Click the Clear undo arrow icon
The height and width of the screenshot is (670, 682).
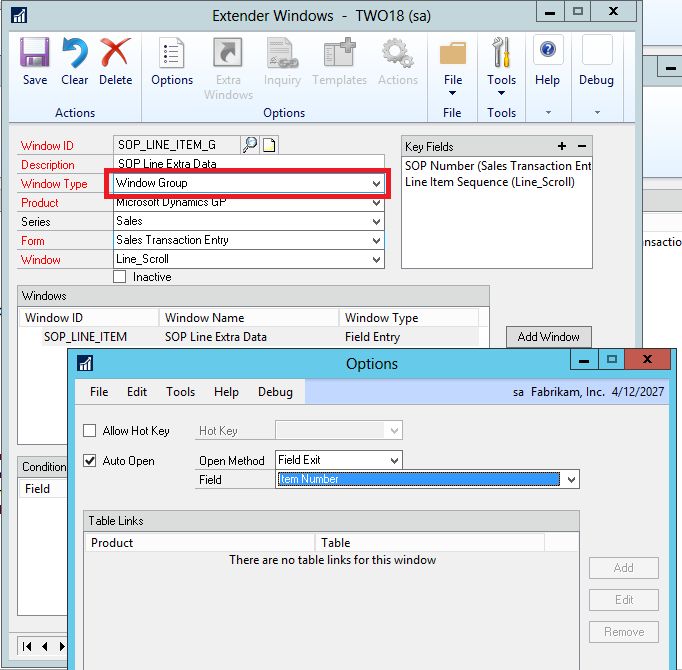[74, 53]
